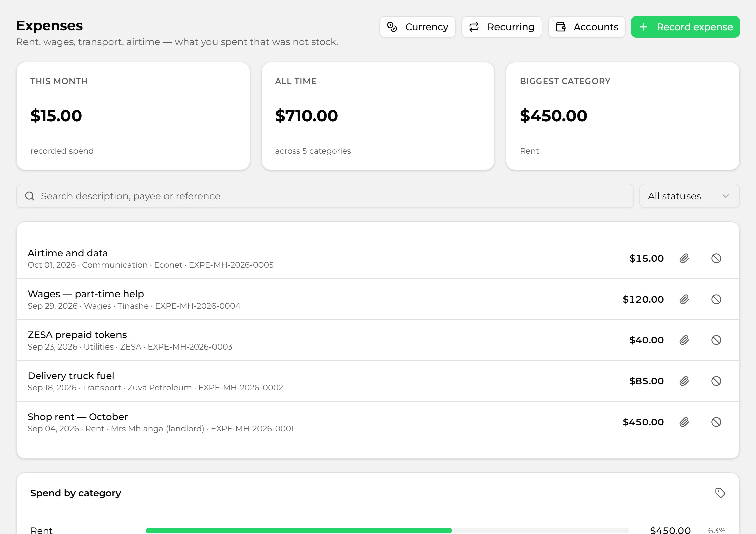Click the $450.00 amount in Shop rent row
756x534 pixels.
643,422
